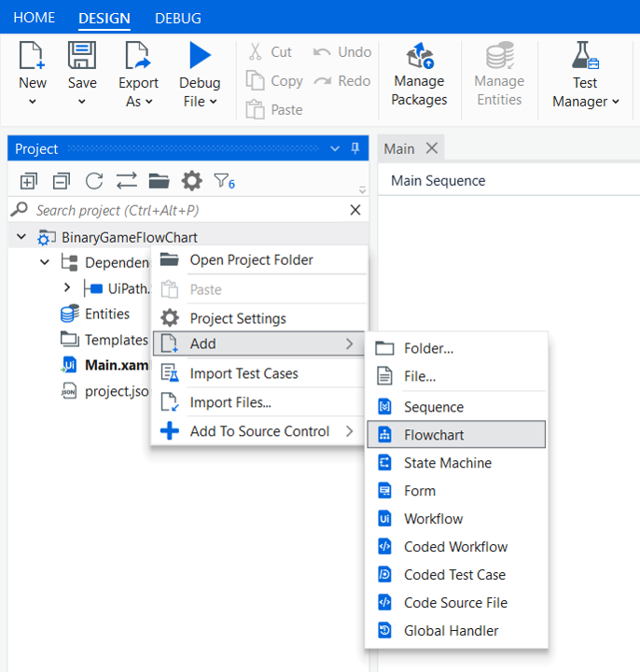
Task: Click Open Project Folder in context menu
Action: 259,259
